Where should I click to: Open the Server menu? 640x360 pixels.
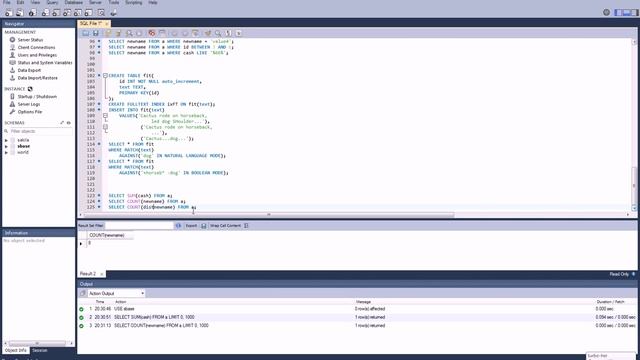pyautogui.click(x=96, y=2)
